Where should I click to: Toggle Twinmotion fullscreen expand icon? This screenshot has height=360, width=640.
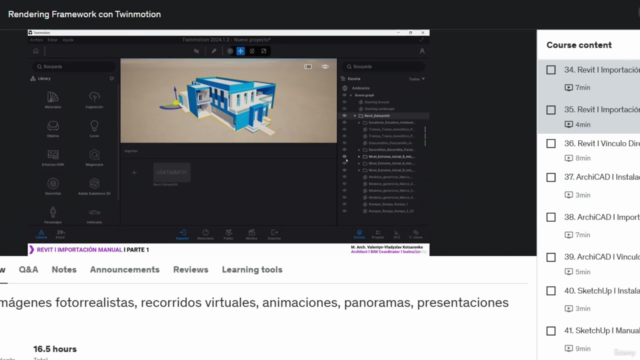click(422, 40)
